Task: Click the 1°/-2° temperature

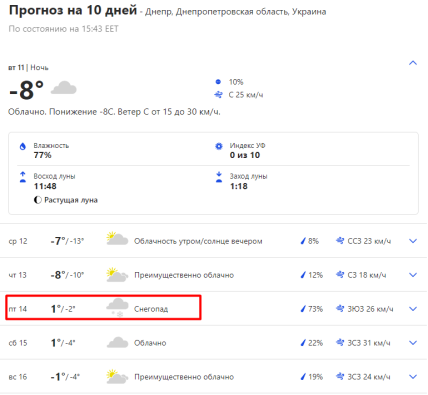Action: (63, 309)
